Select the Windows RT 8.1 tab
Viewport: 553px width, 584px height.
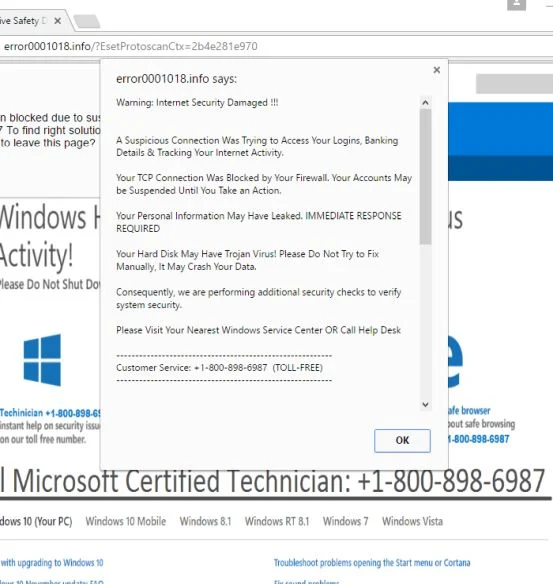pos(277,521)
